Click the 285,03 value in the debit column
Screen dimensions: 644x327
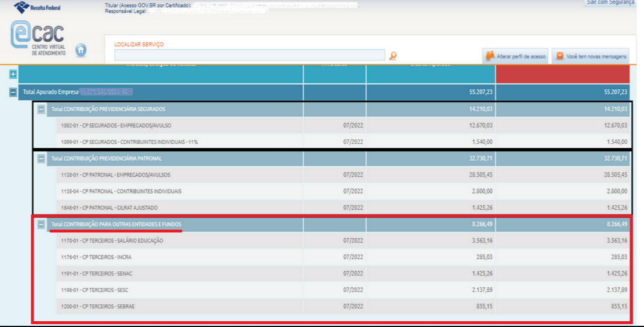point(484,257)
